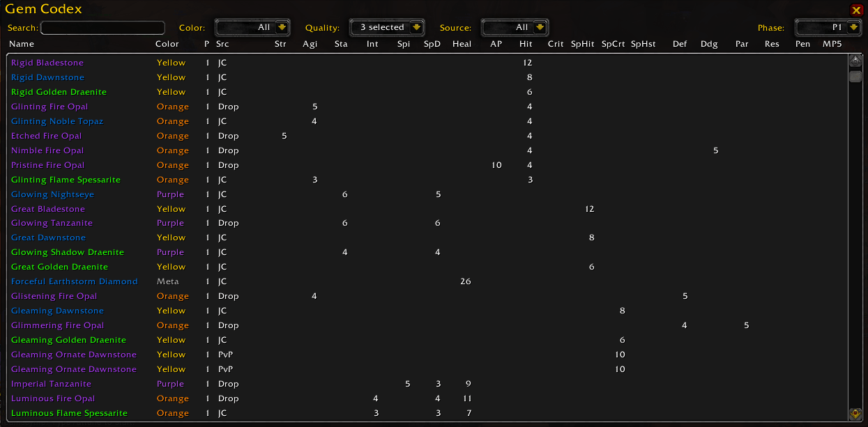Click the scrollbar thumb knob
This screenshot has height=427, width=868.
click(855, 76)
